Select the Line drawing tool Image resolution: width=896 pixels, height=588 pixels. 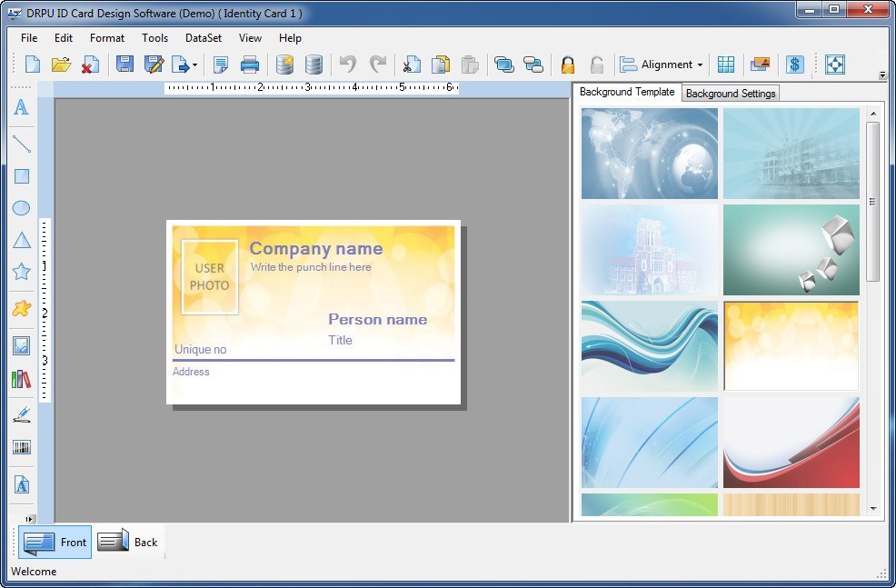(x=21, y=143)
